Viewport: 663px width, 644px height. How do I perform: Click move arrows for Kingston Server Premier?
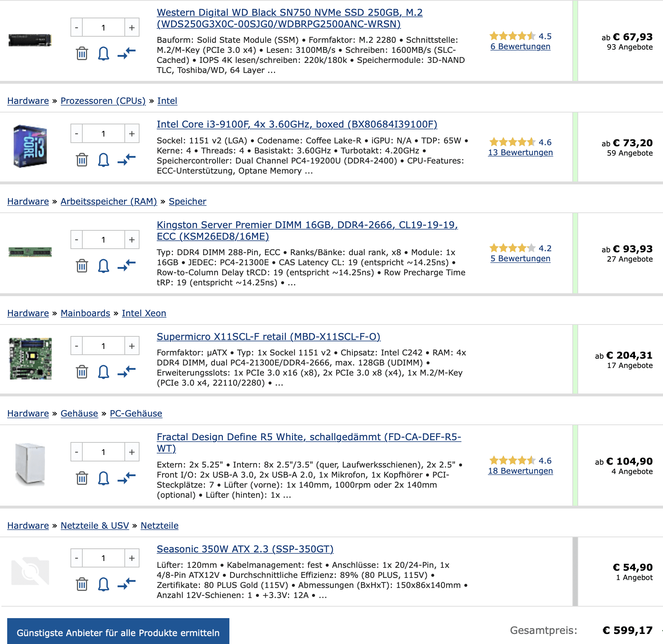point(127,266)
